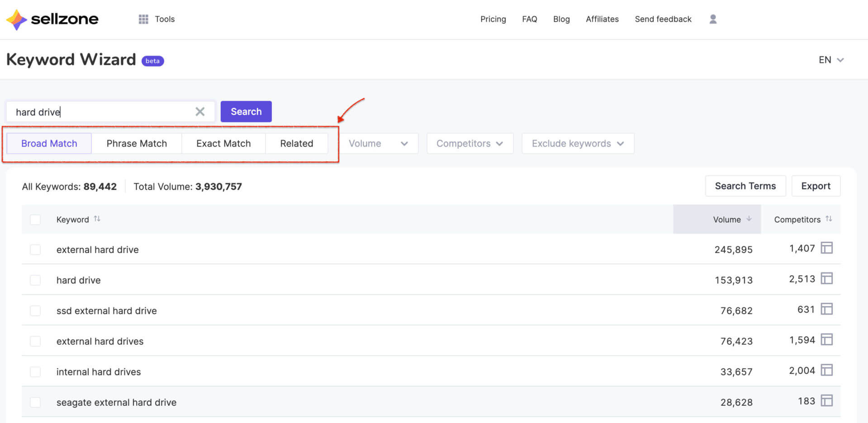Image resolution: width=868 pixels, height=423 pixels.
Task: Open the Blog link
Action: coord(561,19)
